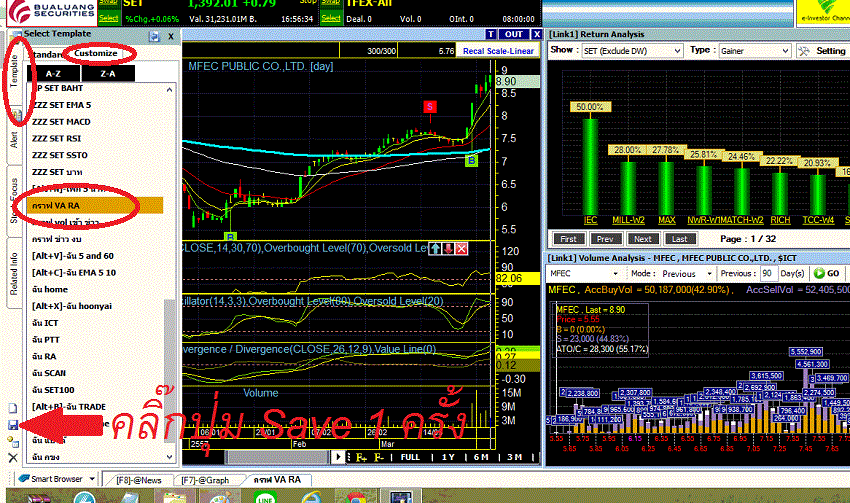Click the green B marker near price 7
Image resolution: width=850 pixels, height=503 pixels.
click(x=472, y=160)
